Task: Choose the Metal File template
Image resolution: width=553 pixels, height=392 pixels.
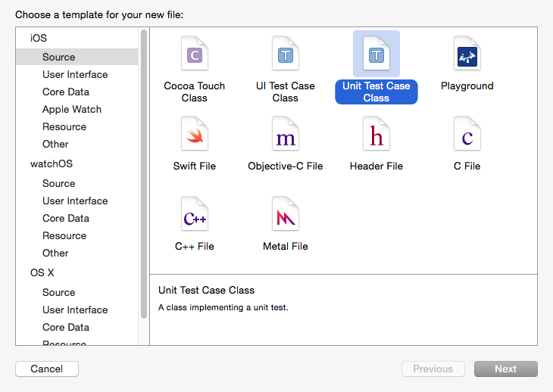Action: 286,214
